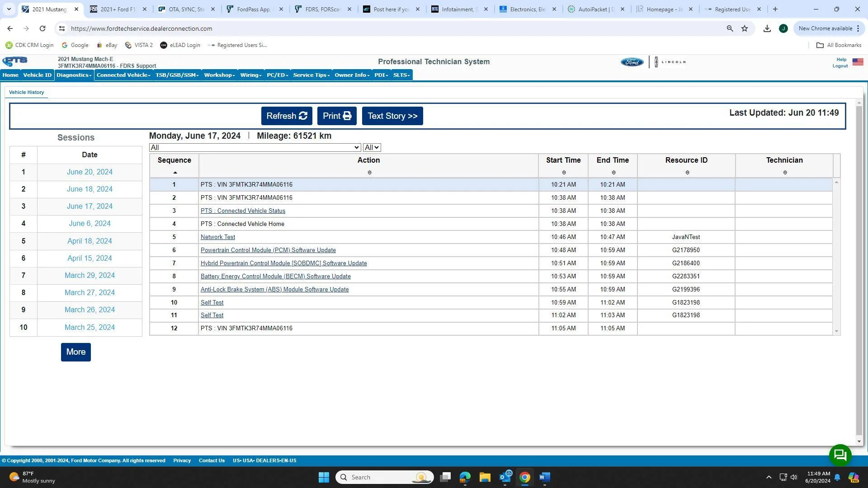
Task: Click the US flag language icon
Action: (858, 62)
